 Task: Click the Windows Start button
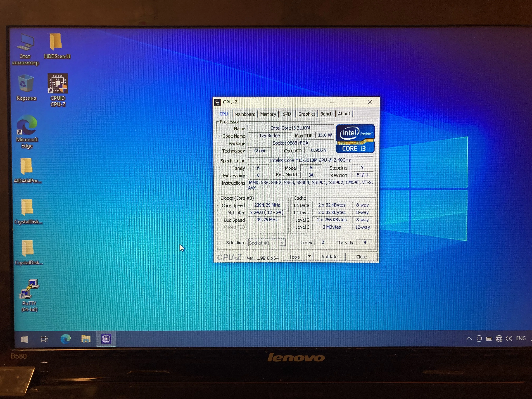[x=25, y=339]
